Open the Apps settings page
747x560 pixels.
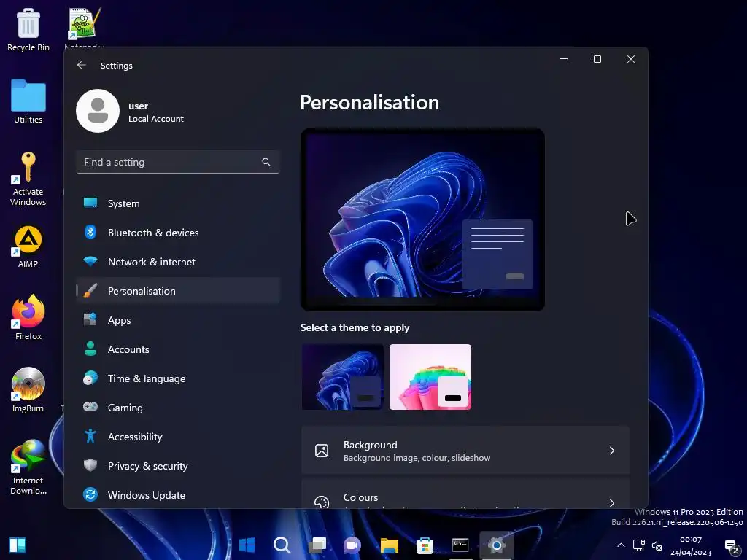tap(178, 320)
